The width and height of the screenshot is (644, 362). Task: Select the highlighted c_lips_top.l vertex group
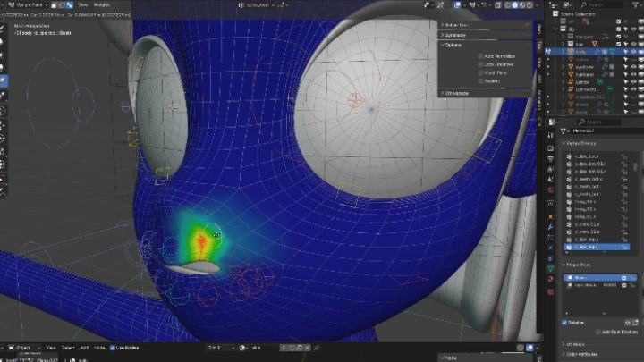[x=597, y=247]
